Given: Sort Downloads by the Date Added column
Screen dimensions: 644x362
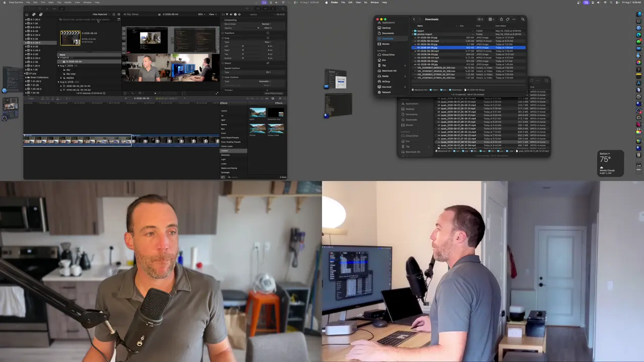Looking at the screenshot, I should (x=501, y=26).
